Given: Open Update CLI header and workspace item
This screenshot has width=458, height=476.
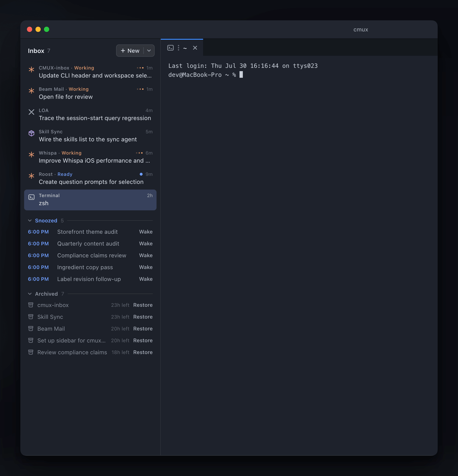Looking at the screenshot, I should pos(90,72).
